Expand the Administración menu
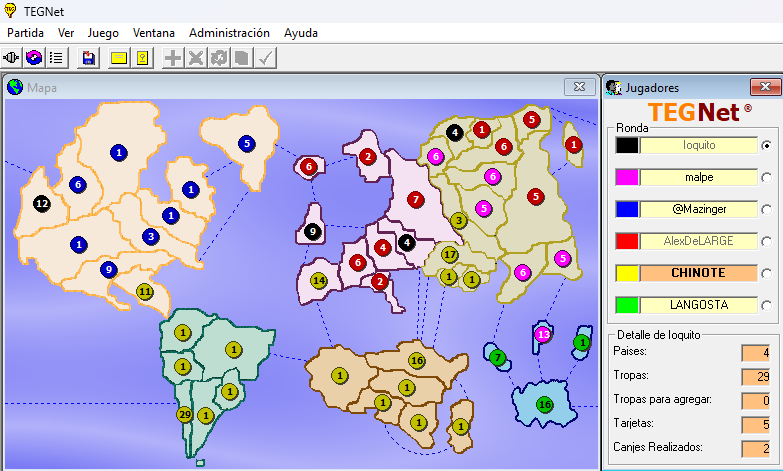 [x=229, y=32]
